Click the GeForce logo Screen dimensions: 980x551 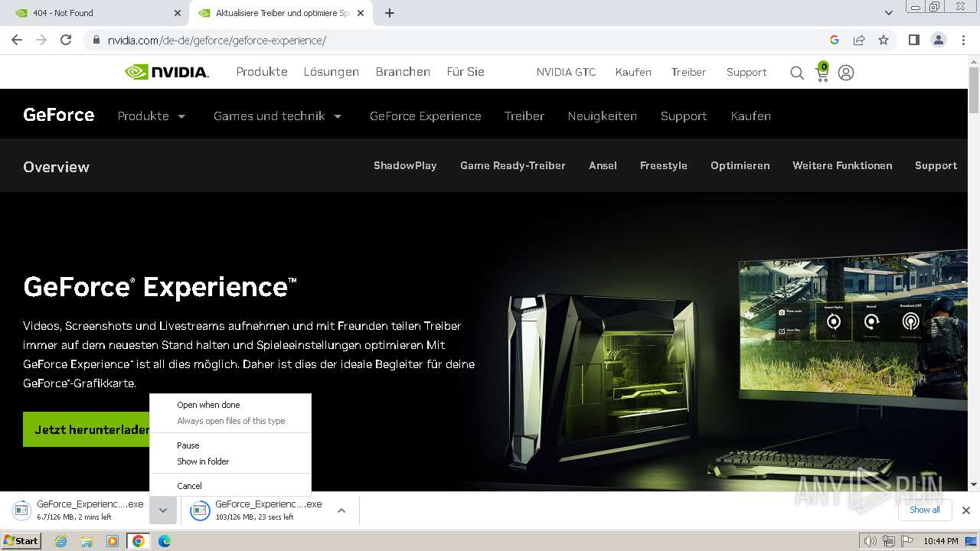(59, 115)
